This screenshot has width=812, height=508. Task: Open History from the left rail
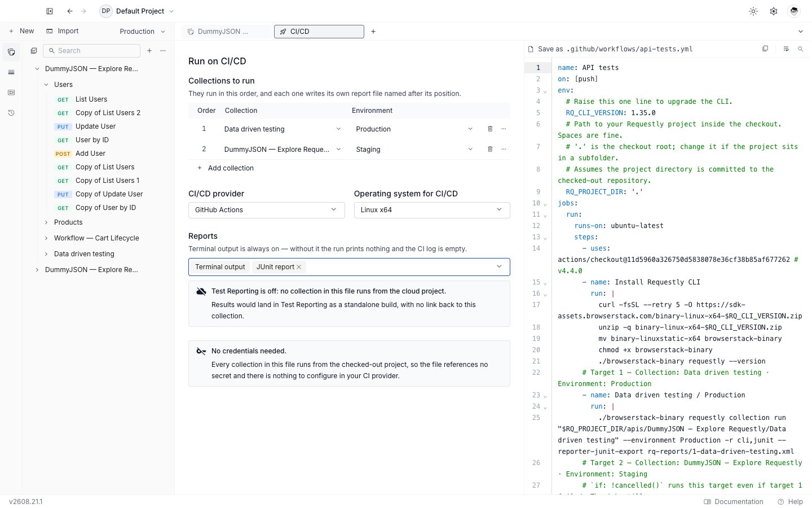click(11, 113)
